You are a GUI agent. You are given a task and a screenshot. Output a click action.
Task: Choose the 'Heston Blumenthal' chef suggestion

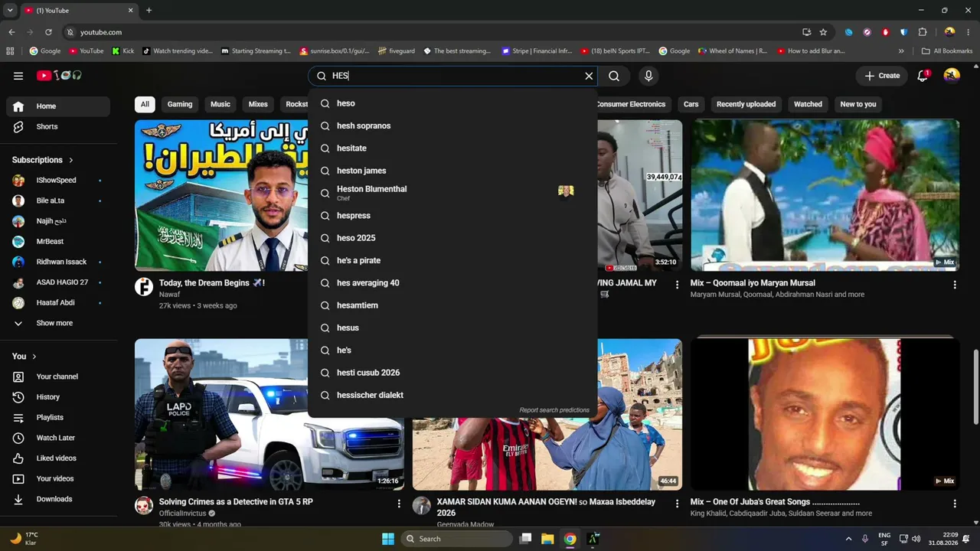452,192
